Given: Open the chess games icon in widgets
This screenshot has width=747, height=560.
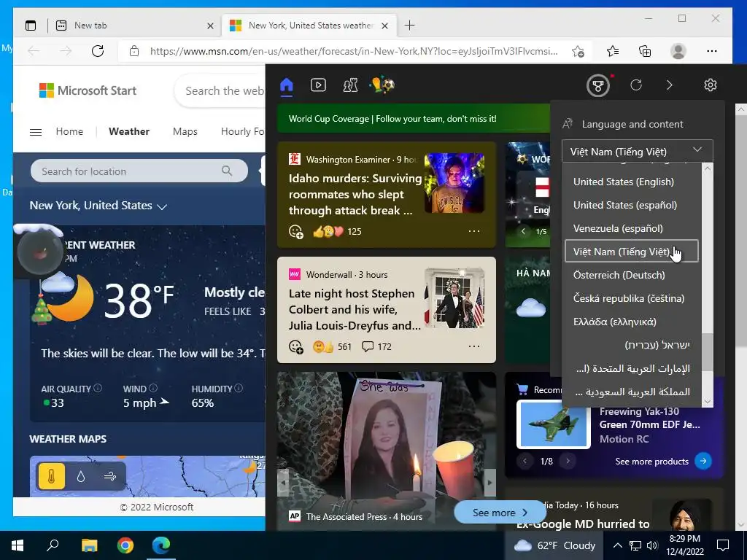Looking at the screenshot, I should pyautogui.click(x=350, y=85).
